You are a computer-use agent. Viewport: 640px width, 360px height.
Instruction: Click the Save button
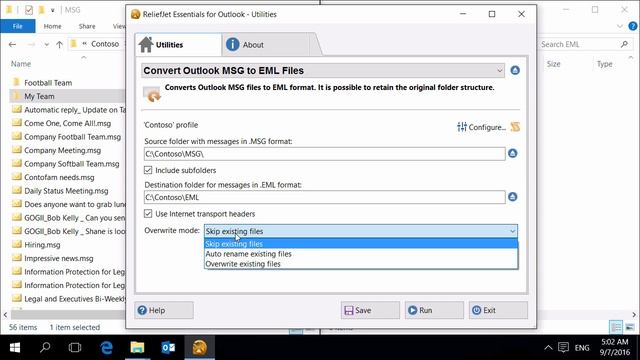tap(370, 310)
